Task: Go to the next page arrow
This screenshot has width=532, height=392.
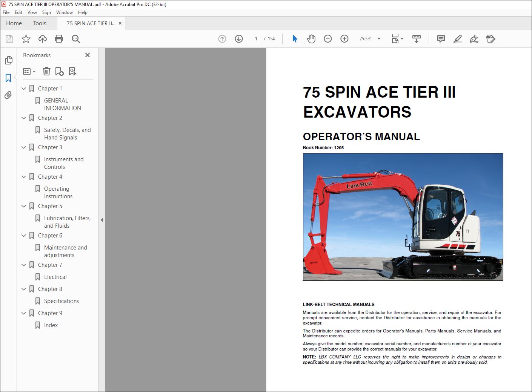Action: [x=239, y=39]
